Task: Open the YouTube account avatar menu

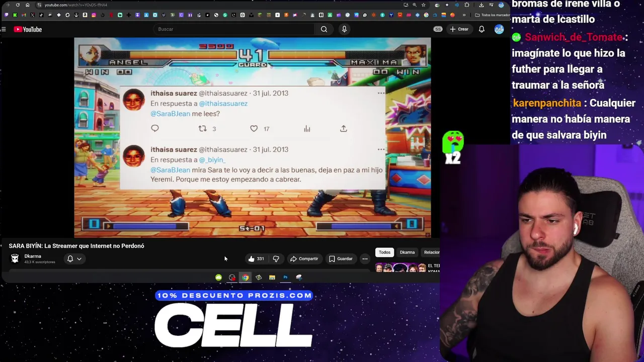Action: pyautogui.click(x=499, y=29)
